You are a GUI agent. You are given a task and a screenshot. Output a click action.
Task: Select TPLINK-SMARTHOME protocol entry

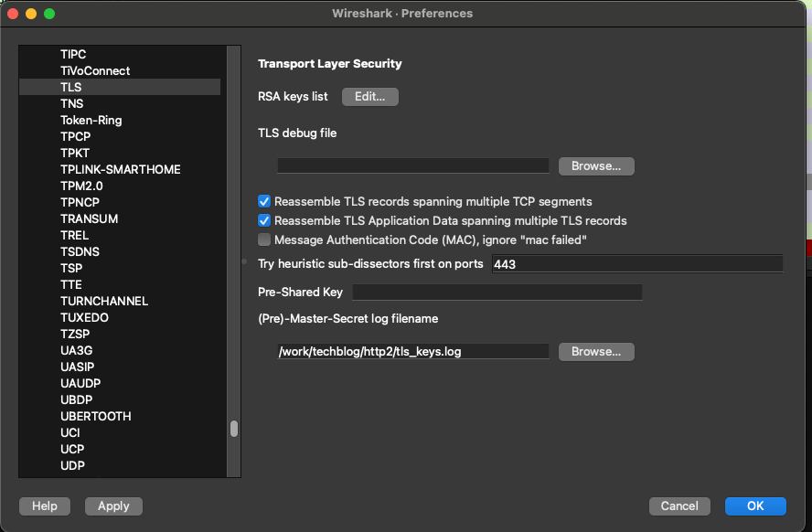[121, 170]
